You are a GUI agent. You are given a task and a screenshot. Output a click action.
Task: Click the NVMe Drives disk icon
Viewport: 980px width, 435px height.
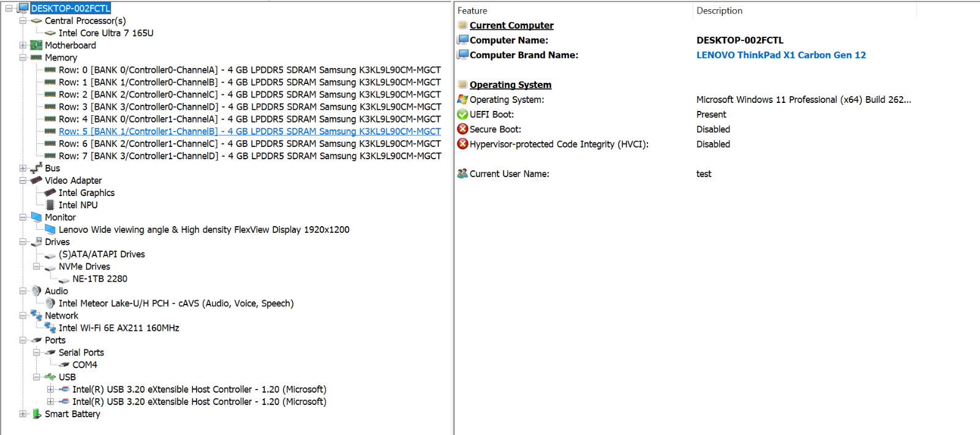pyautogui.click(x=50, y=267)
